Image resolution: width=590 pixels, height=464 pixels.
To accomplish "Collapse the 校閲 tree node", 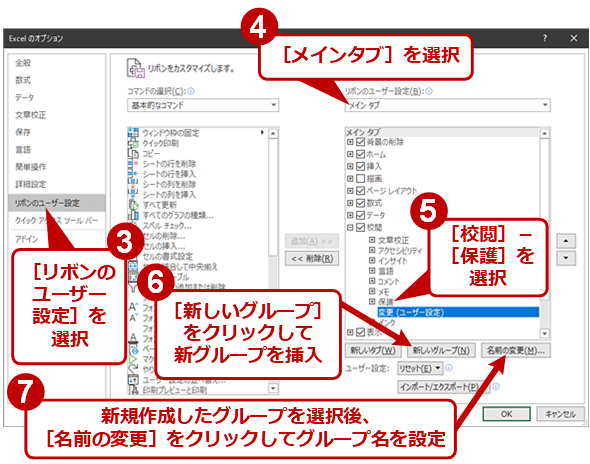I will tap(350, 227).
